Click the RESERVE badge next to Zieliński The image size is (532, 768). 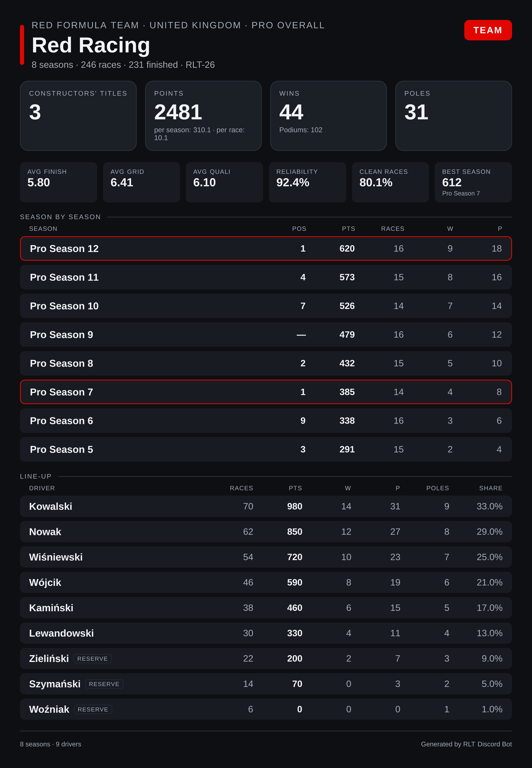point(92,659)
